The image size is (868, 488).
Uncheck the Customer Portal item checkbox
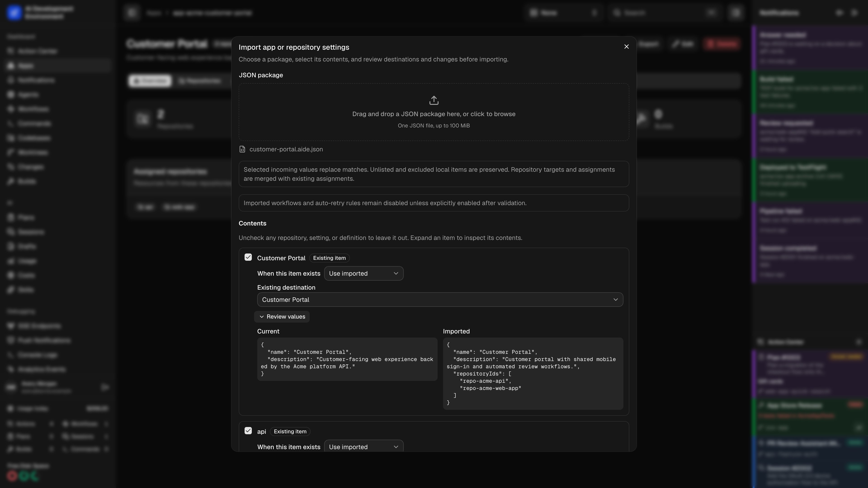(x=248, y=257)
